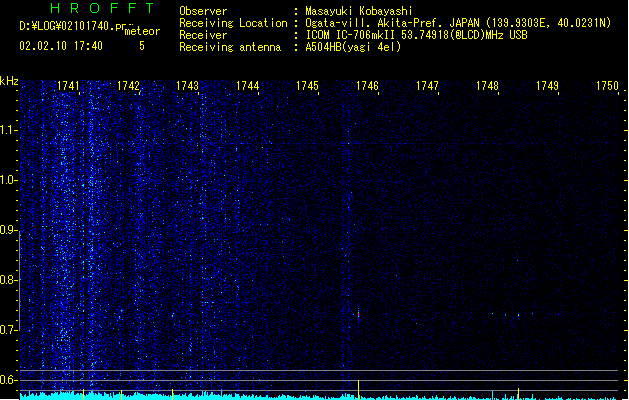Click the 0.6 kHz frequency tick label
Screen dimensions: 629x400
[x=8, y=380]
